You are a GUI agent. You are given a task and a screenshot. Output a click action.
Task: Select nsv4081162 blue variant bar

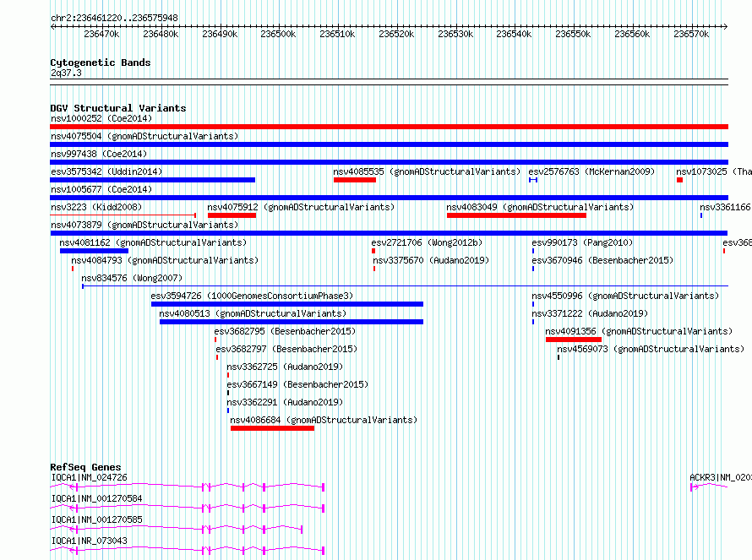point(94,251)
